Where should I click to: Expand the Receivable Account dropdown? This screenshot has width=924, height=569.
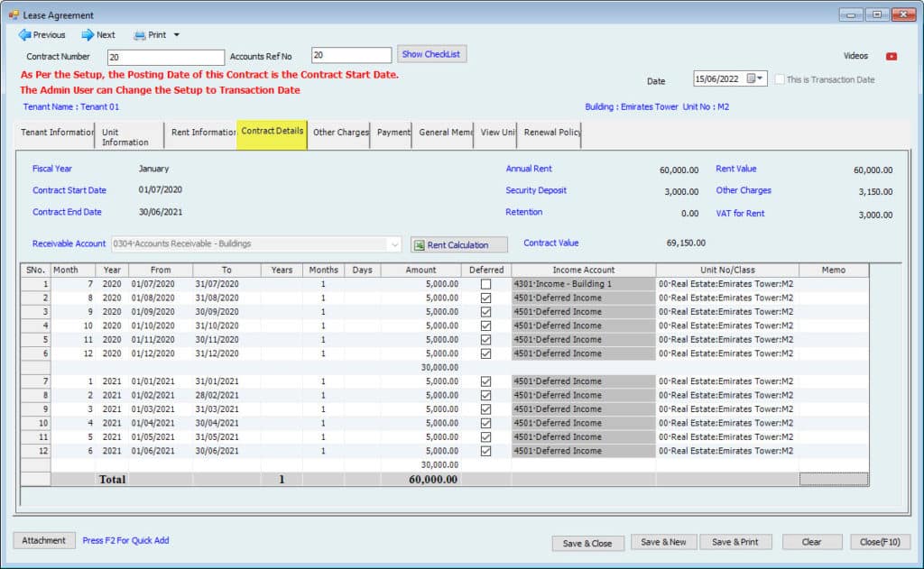click(x=394, y=244)
